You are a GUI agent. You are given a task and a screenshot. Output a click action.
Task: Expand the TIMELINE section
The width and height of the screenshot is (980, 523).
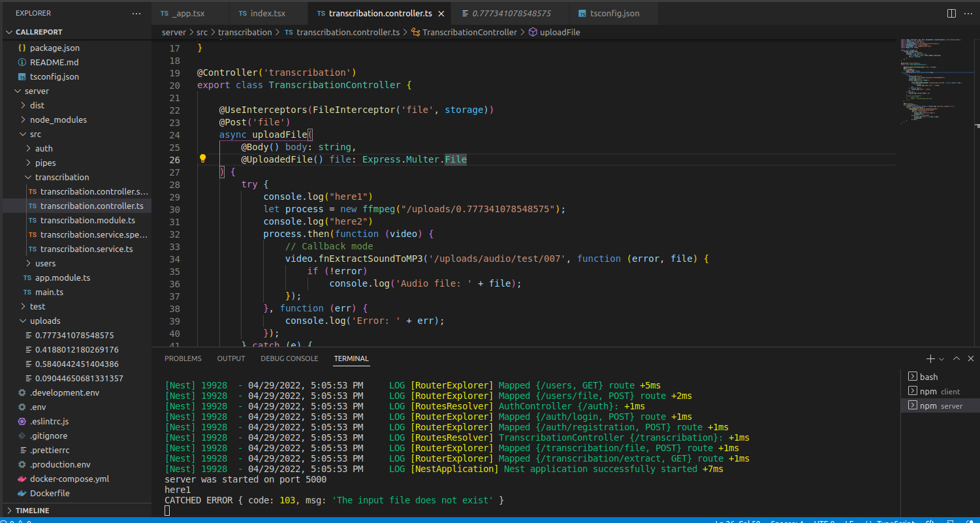point(77,510)
